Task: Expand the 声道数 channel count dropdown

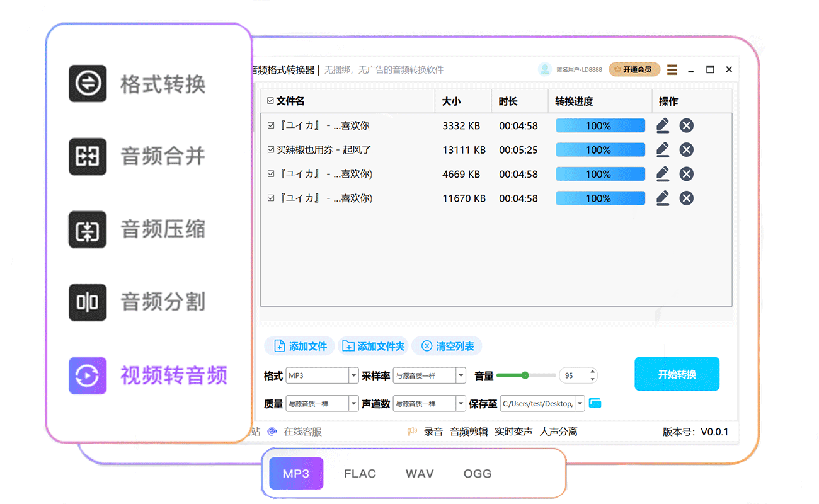Action: pyautogui.click(x=461, y=403)
